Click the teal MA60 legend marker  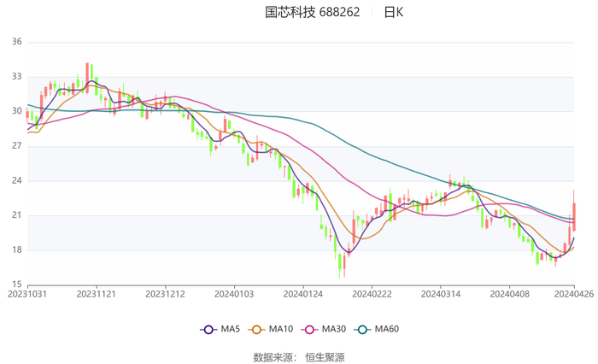point(362,329)
